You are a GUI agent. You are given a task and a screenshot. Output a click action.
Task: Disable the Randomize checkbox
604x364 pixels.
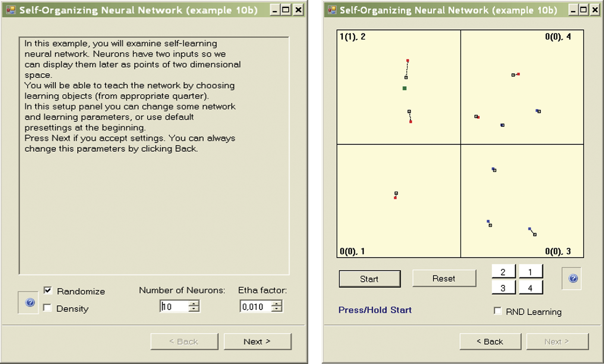pos(48,291)
